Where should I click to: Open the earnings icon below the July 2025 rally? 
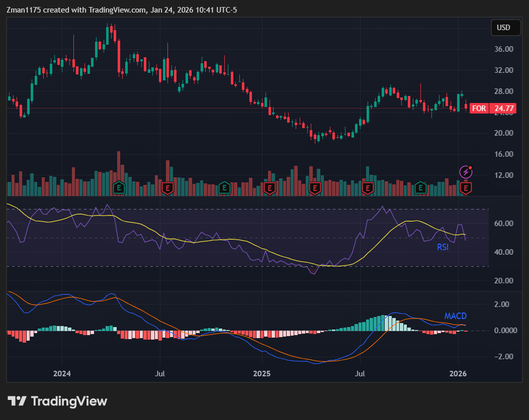click(368, 188)
